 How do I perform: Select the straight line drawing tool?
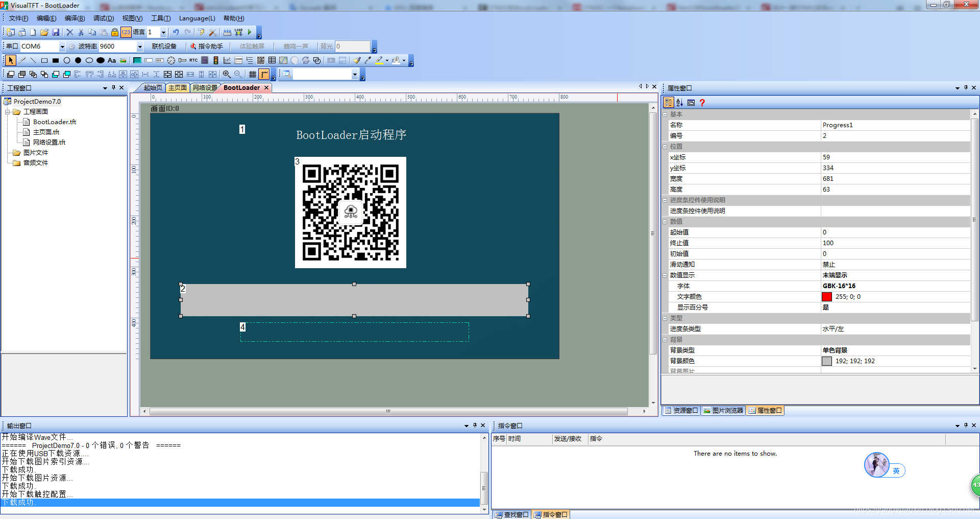click(x=33, y=60)
